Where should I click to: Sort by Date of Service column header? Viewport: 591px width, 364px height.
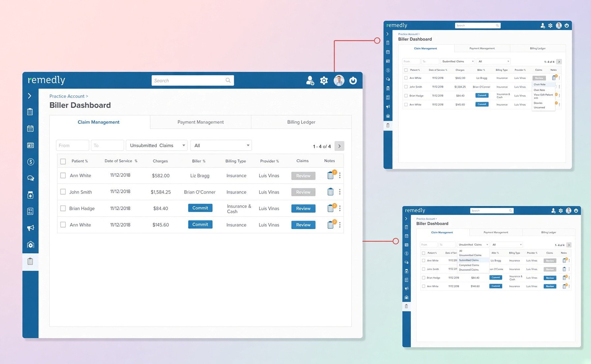point(121,161)
